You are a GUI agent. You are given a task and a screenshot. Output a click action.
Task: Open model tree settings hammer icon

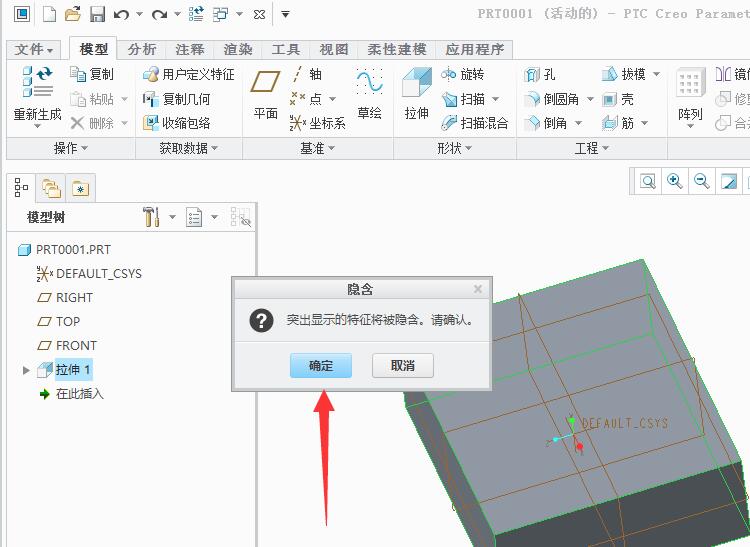click(151, 217)
